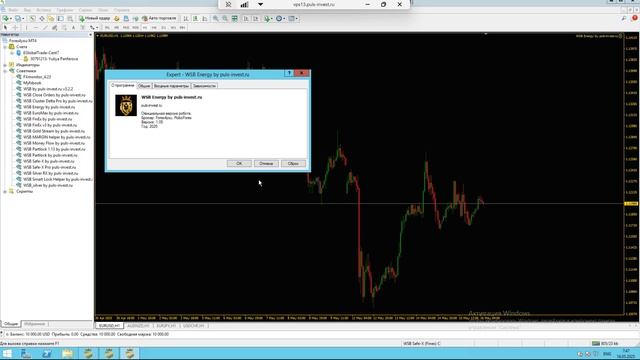Collapse the Expert Advisors node in Navigator
Image resolution: width=640 pixels, height=360 pixels.
click(5, 71)
